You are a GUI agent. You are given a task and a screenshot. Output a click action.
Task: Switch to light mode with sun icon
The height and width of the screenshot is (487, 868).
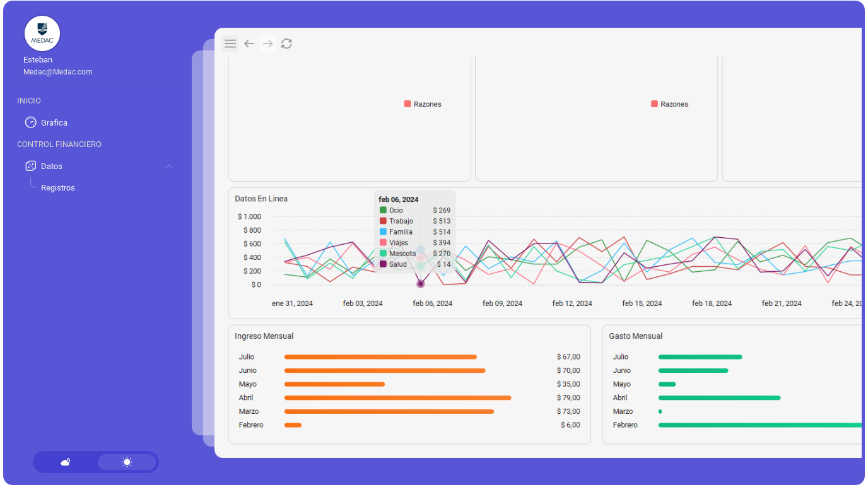tap(127, 462)
